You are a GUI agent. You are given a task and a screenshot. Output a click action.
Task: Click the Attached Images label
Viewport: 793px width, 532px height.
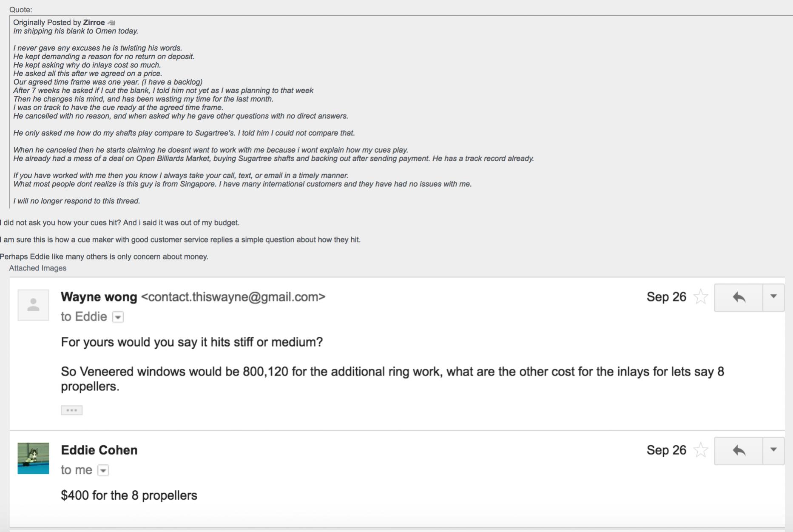tap(38, 268)
